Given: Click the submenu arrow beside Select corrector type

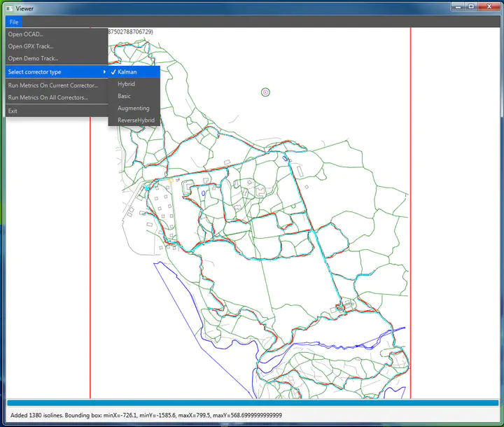Looking at the screenshot, I should click(104, 72).
